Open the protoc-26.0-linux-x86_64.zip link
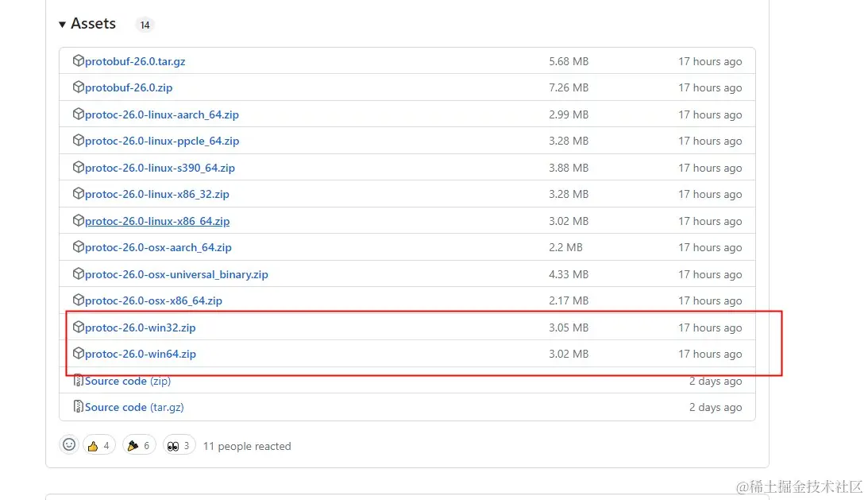This screenshot has width=868, height=500. click(157, 221)
